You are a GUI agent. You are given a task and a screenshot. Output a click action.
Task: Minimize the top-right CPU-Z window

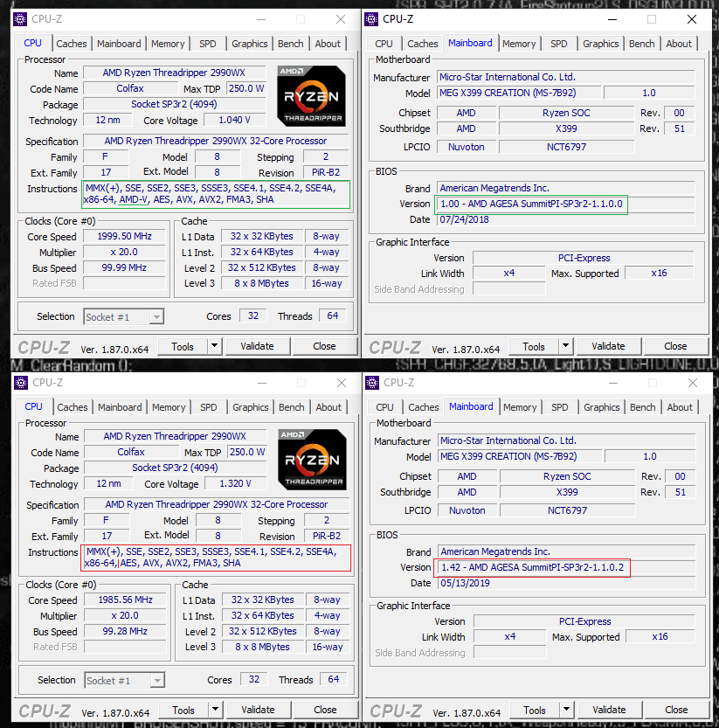(612, 19)
